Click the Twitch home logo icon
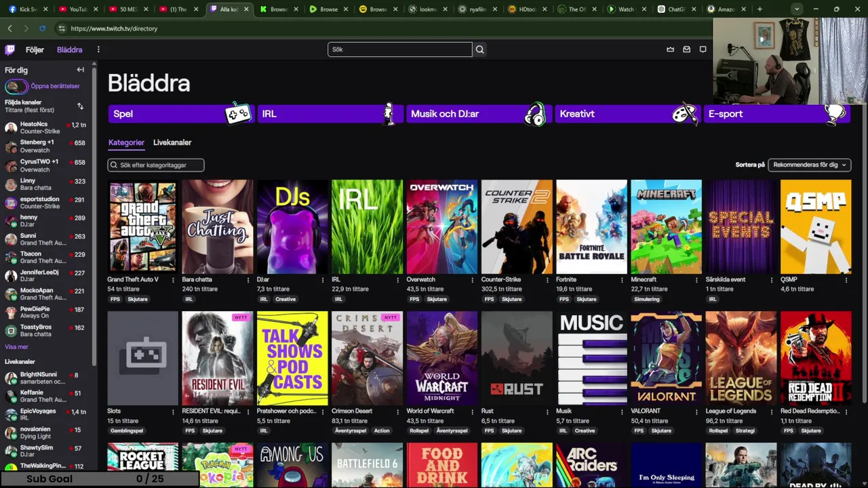 (x=10, y=49)
